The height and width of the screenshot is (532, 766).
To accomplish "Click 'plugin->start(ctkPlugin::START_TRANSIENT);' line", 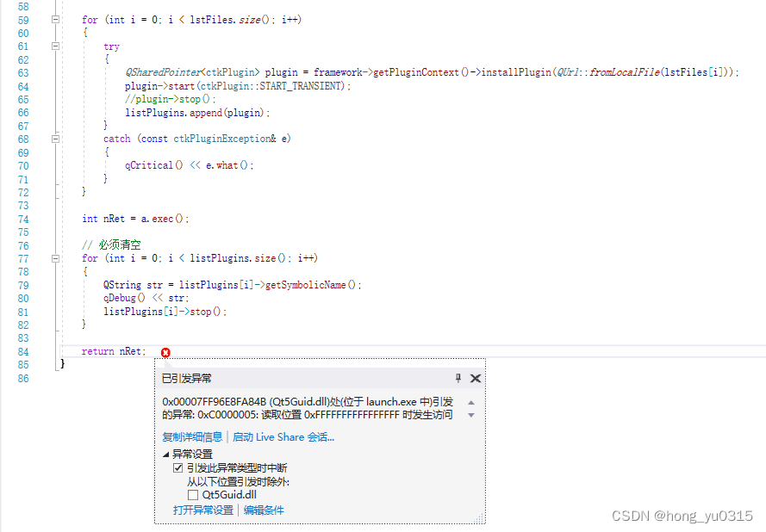I will coord(238,86).
